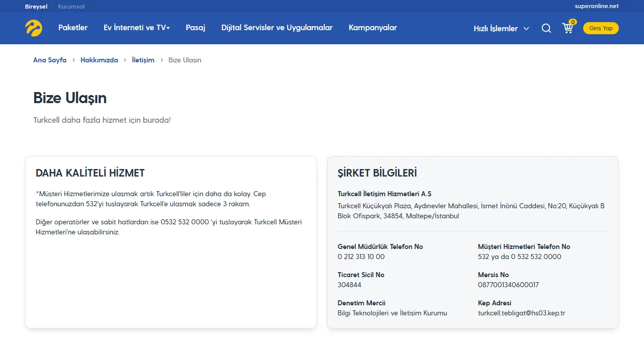Click phone number 0 212 313 10 00
Screen dimensions: 644x337
click(361, 257)
